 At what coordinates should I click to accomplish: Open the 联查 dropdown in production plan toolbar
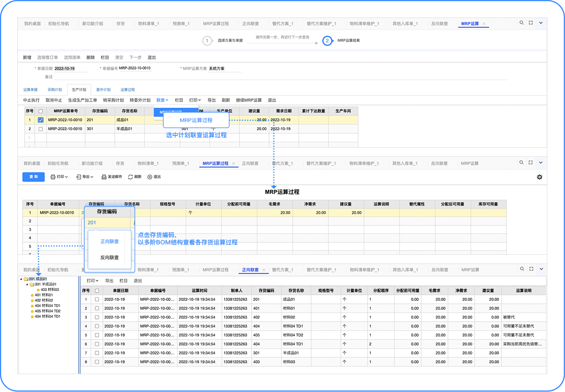[x=162, y=100]
